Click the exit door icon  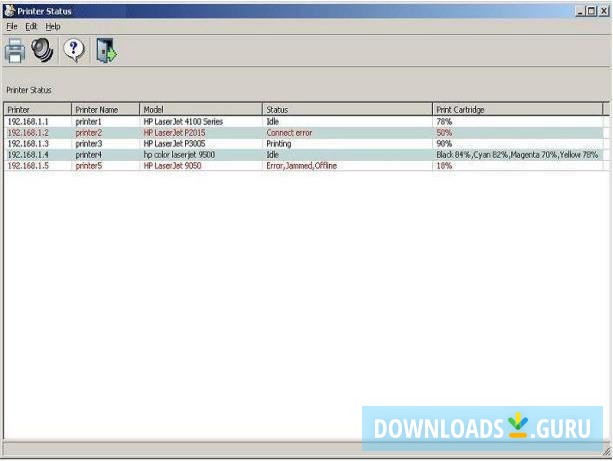(x=107, y=50)
